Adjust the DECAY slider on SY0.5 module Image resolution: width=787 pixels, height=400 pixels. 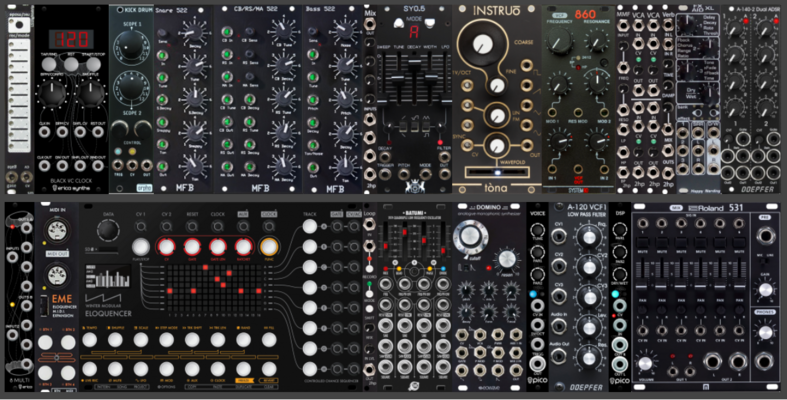[414, 60]
